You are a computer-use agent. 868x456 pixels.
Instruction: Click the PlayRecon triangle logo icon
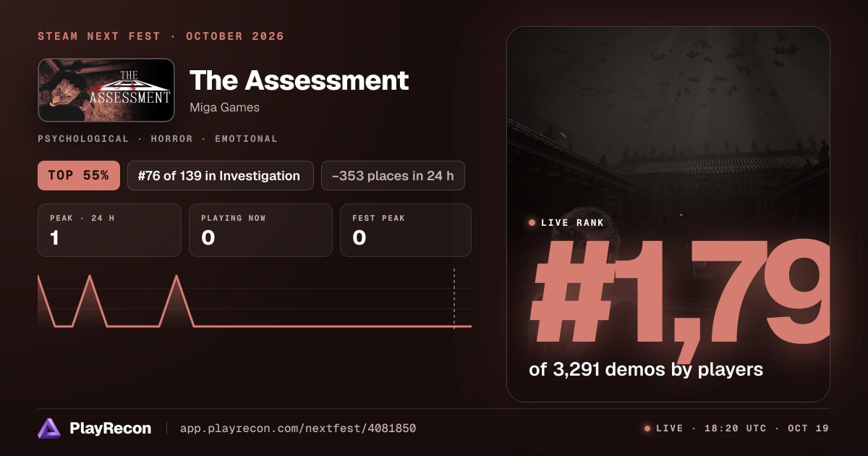point(48,428)
